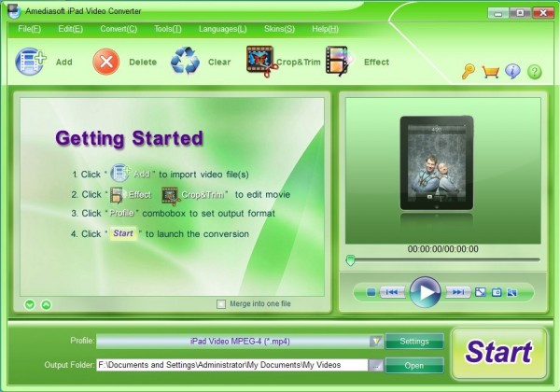Image resolution: width=560 pixels, height=392 pixels.
Task: Click the Clear recycle icon
Action: pos(185,61)
